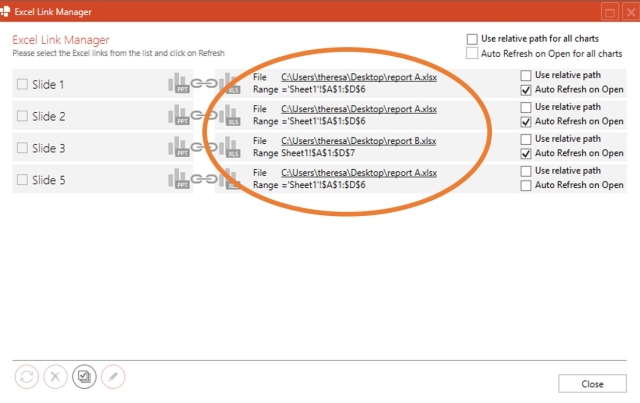Enable Auto Refresh on Open for all charts
Screen dimensions: 640x403
click(x=472, y=53)
